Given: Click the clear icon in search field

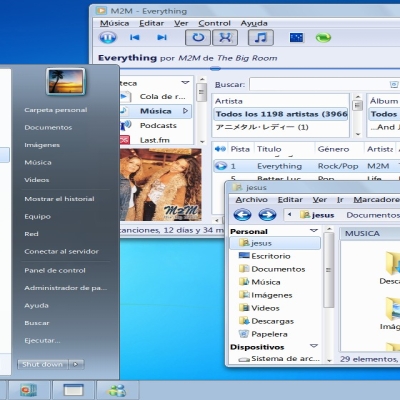Looking at the screenshot, I should pyautogui.click(x=394, y=85).
